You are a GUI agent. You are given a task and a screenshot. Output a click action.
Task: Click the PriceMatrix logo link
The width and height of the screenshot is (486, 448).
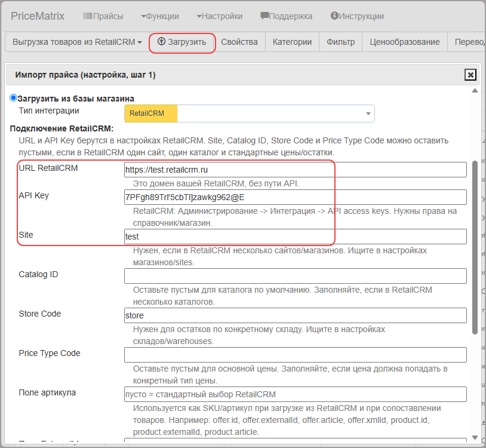(38, 16)
